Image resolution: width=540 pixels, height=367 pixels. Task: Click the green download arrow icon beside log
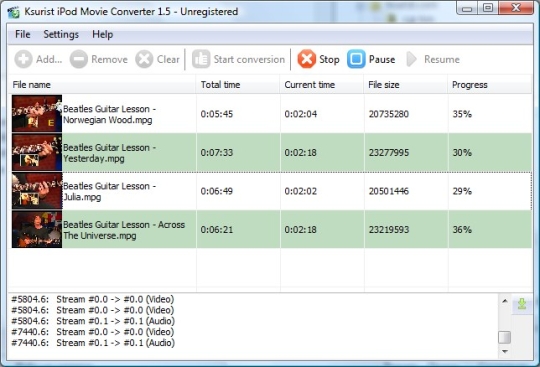(522, 303)
